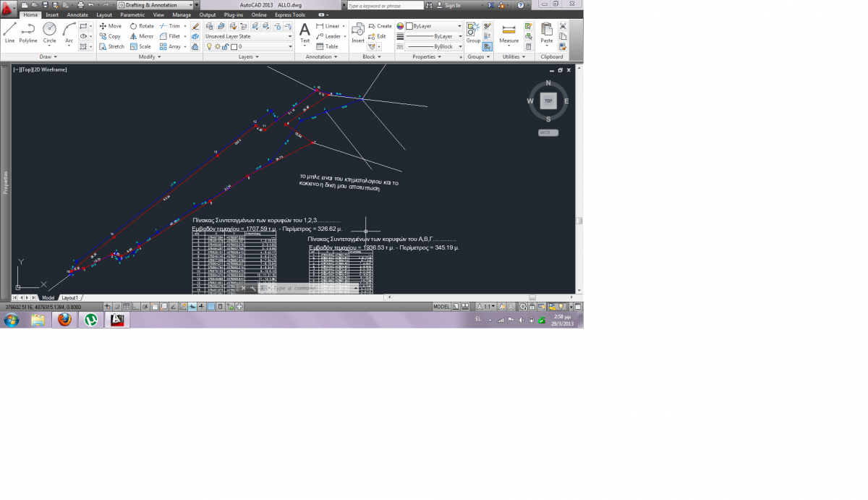The image size is (868, 500).
Task: Activate the Stretch command
Action: pos(111,46)
